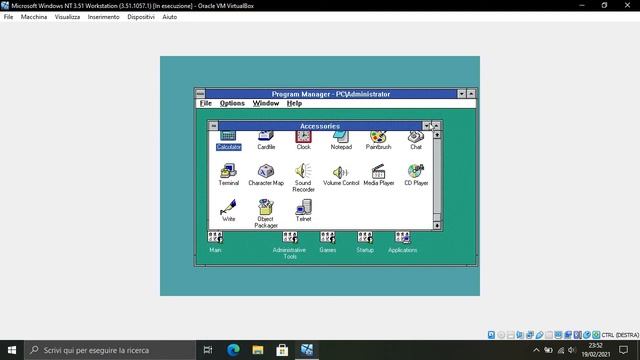Open VirtualBox Dispositivi menu
Viewport: 640px width, 360px height.
click(x=141, y=17)
